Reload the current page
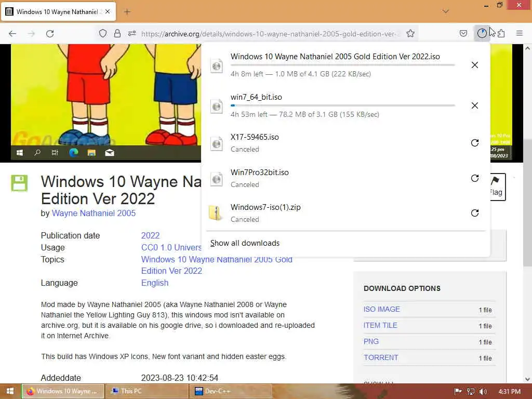The width and height of the screenshot is (532, 399). pos(50,34)
